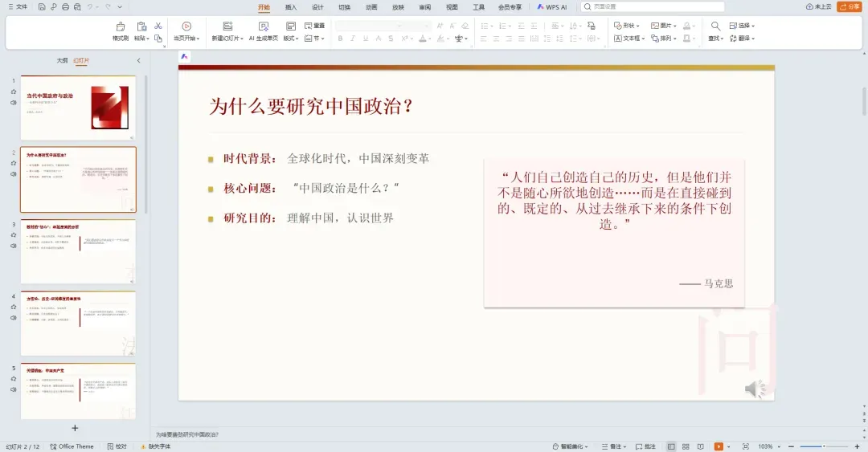Switch to slide sorter grid view icon

pyautogui.click(x=686, y=446)
